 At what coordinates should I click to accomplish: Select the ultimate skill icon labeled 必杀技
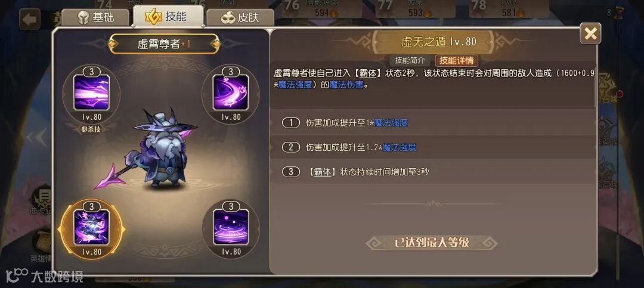[91, 92]
